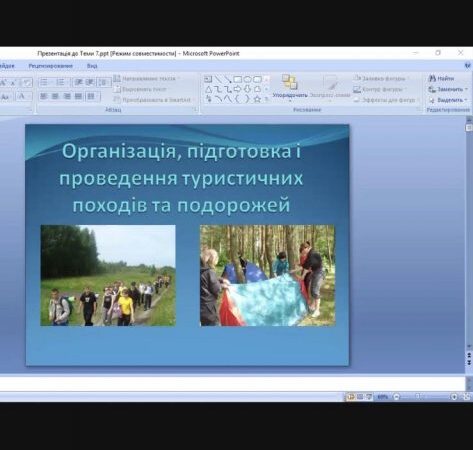Click the decrease font size icon
Image resolution: width=473 pixels, height=450 pixels.
[13, 82]
